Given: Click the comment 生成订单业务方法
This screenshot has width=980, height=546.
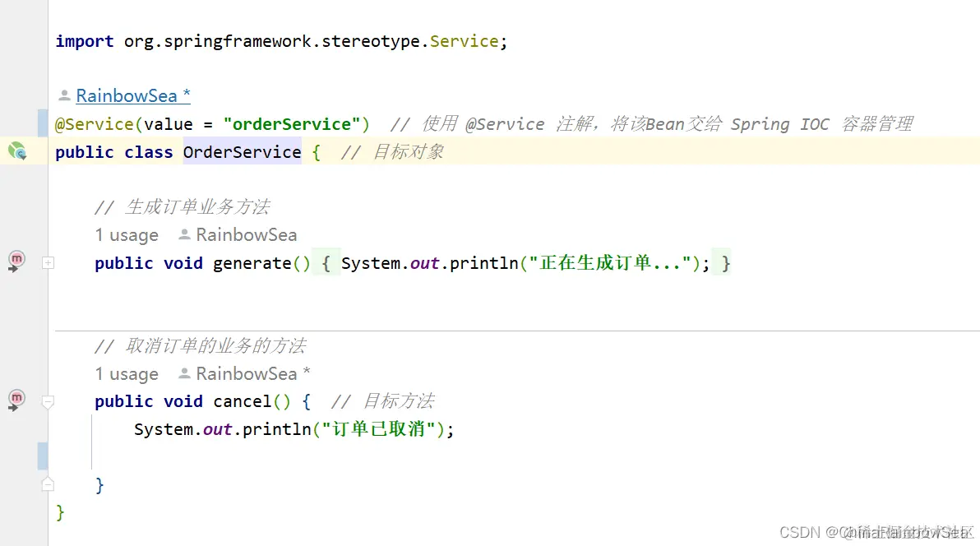Looking at the screenshot, I should [x=182, y=207].
